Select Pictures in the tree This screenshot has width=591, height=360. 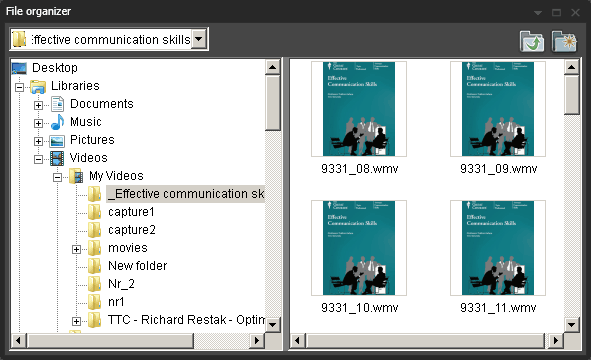coord(92,140)
